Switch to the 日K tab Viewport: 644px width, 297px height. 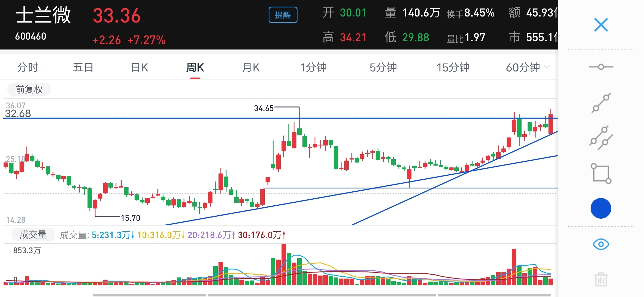point(140,67)
